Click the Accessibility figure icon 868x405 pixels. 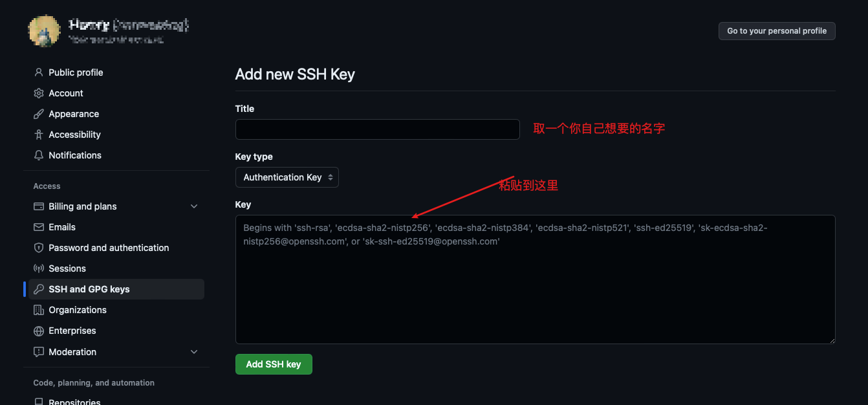coord(39,135)
